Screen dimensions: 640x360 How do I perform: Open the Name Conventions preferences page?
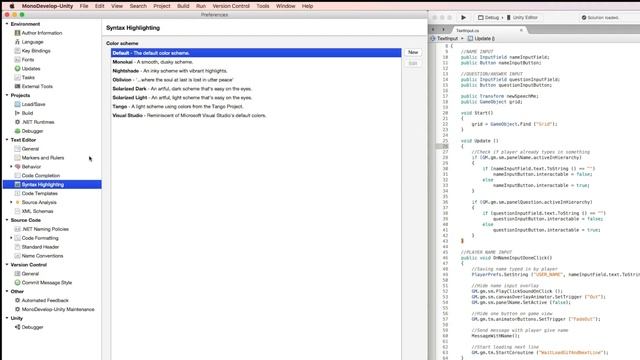pos(42,256)
